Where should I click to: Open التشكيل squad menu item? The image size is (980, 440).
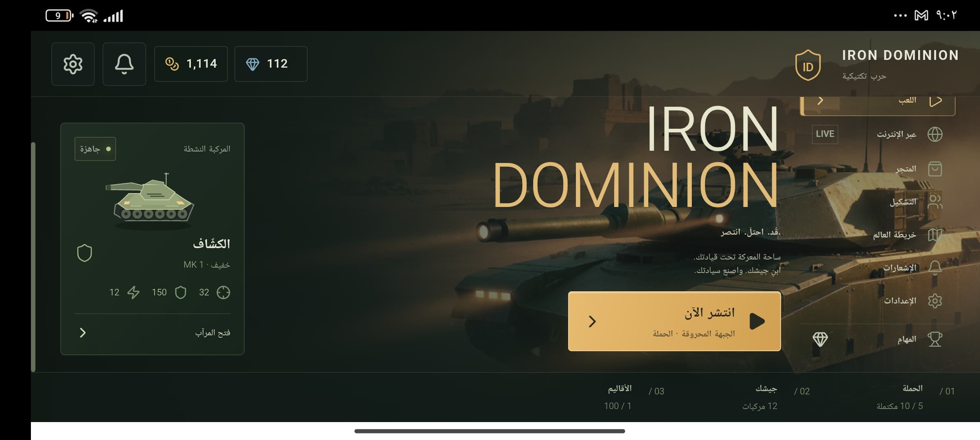[877, 202]
